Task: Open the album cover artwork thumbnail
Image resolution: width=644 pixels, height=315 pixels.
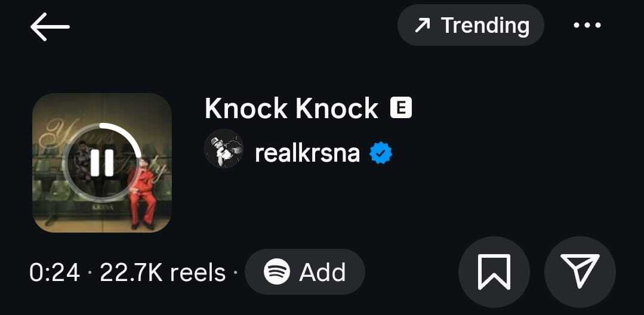Action: [x=102, y=163]
